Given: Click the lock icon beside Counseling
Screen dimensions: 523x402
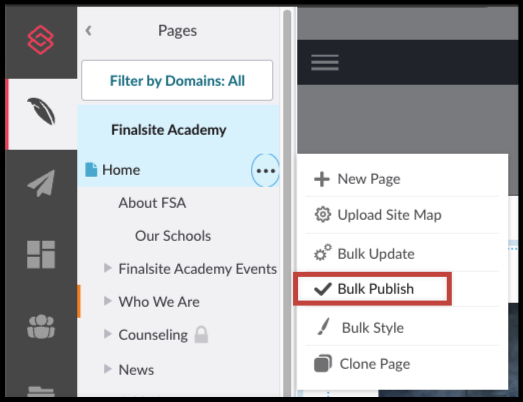Looking at the screenshot, I should coord(201,335).
